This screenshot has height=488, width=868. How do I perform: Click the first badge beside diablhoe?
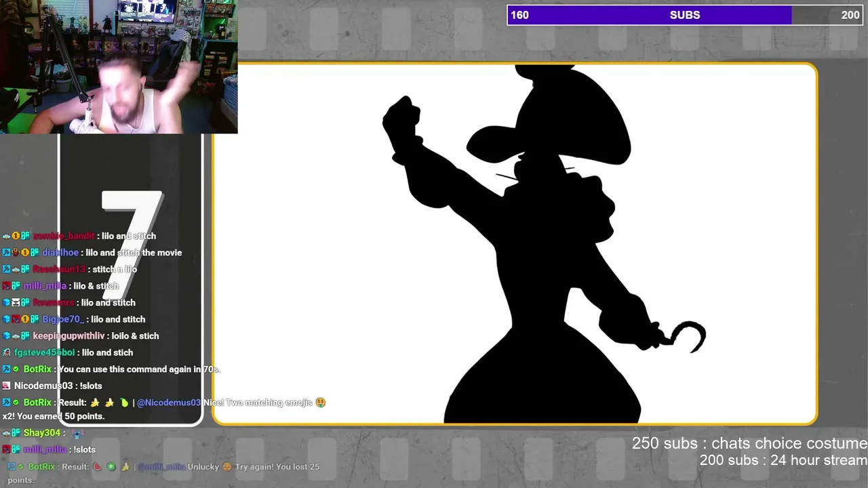pos(6,253)
